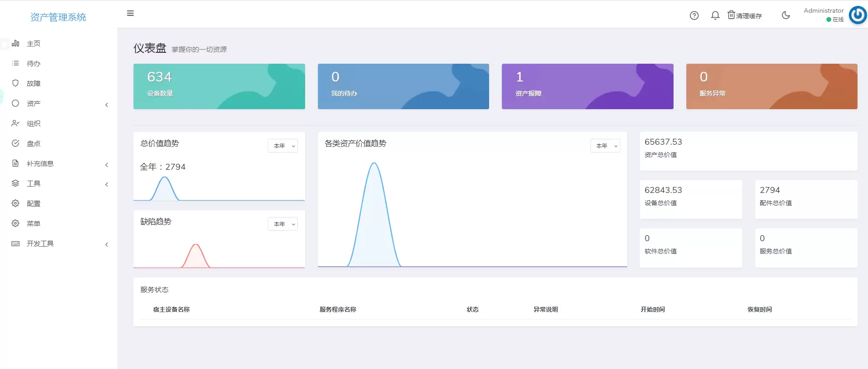Open the 配置 menu item
Viewport: 868px width, 369px height.
(x=34, y=204)
